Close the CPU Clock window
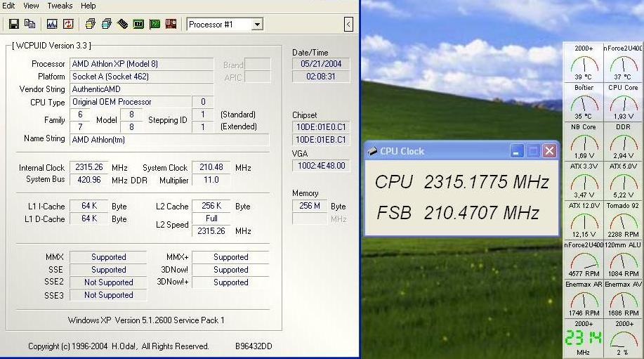This screenshot has width=644, height=359. pos(549,151)
